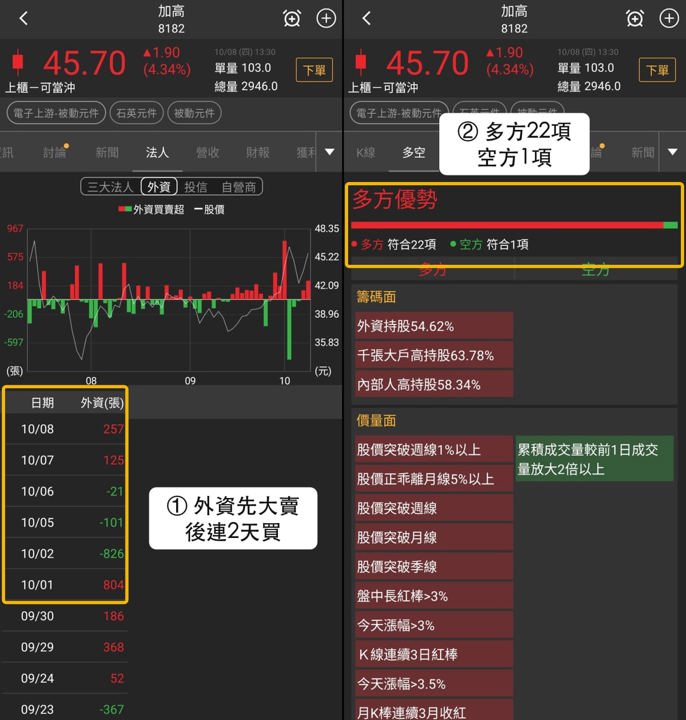Tap 月K棒連續3月收紅 item
Image resolution: width=686 pixels, height=720 pixels.
tap(433, 710)
